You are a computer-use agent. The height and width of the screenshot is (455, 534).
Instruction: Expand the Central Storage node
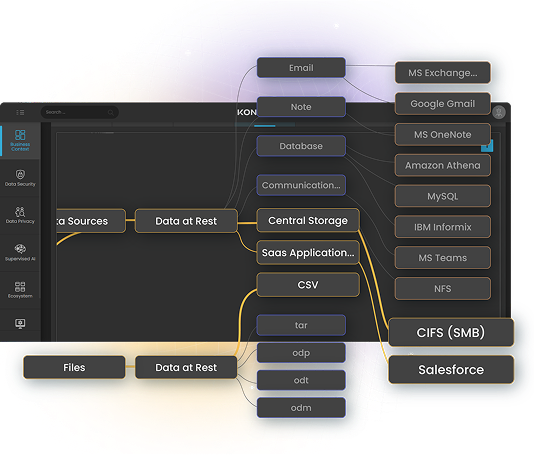(308, 220)
